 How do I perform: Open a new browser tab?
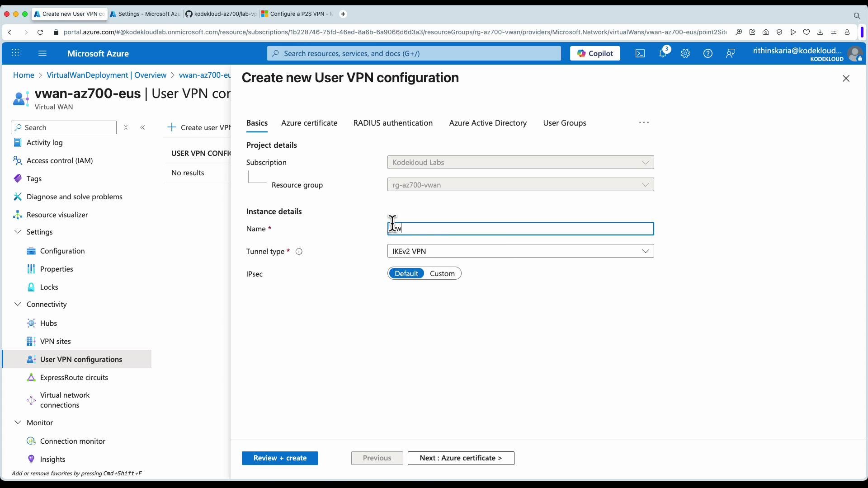343,14
